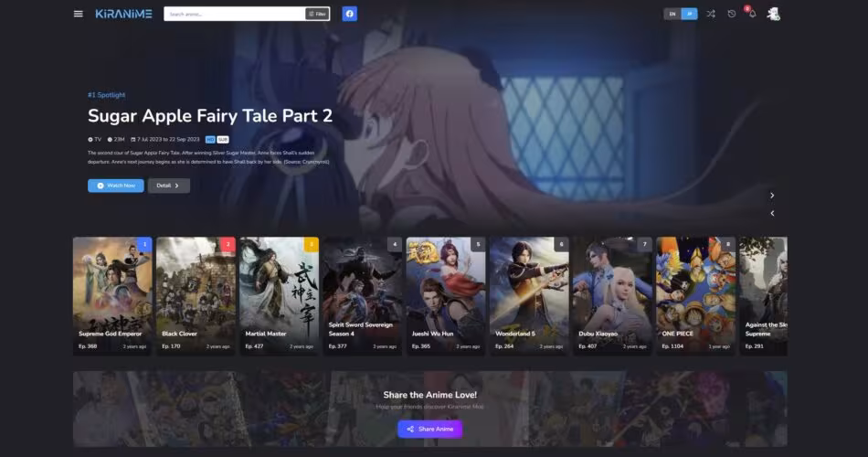The width and height of the screenshot is (868, 457).
Task: Click the random anime shuffle icon
Action: pyautogui.click(x=711, y=14)
